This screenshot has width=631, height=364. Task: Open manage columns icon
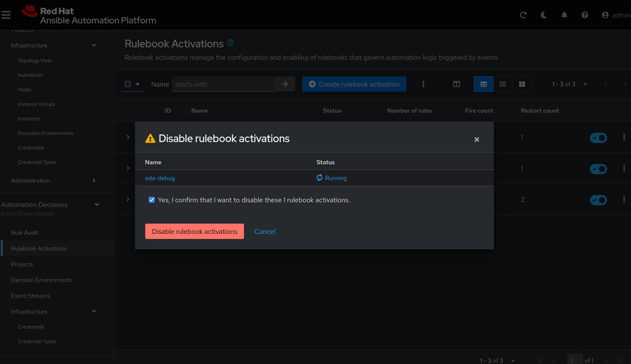pos(457,84)
